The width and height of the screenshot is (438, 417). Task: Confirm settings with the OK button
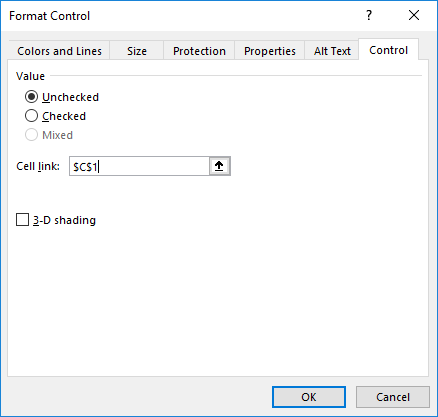[309, 397]
